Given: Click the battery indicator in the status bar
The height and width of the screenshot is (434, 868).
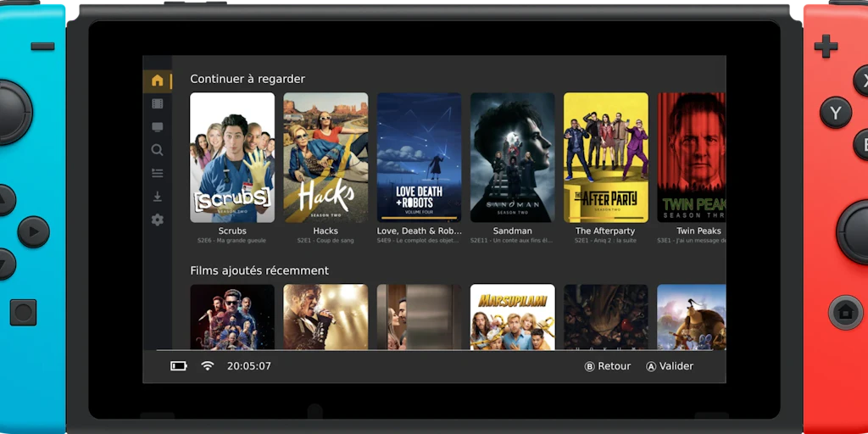Looking at the screenshot, I should [178, 366].
